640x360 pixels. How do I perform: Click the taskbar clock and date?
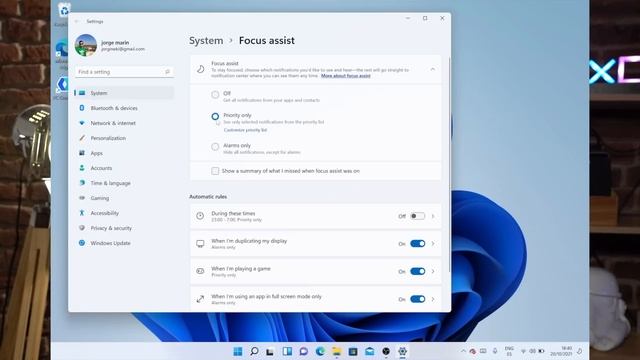pos(561,351)
